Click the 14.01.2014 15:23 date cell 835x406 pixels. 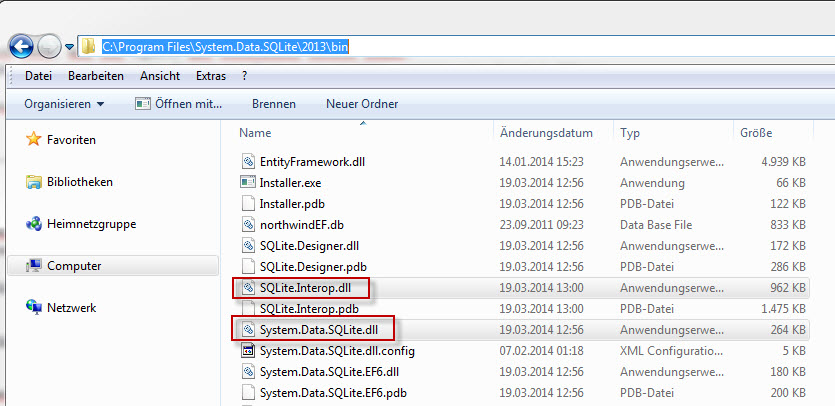(x=542, y=161)
